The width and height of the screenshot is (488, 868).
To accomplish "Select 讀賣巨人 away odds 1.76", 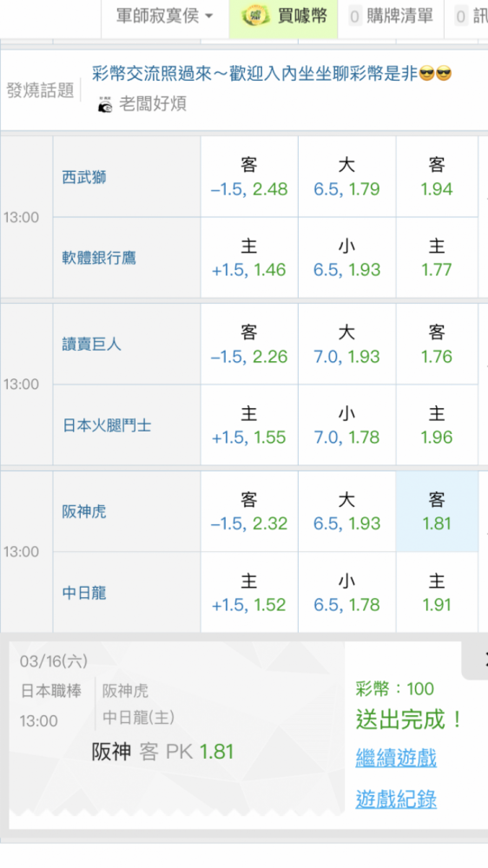I will point(437,344).
